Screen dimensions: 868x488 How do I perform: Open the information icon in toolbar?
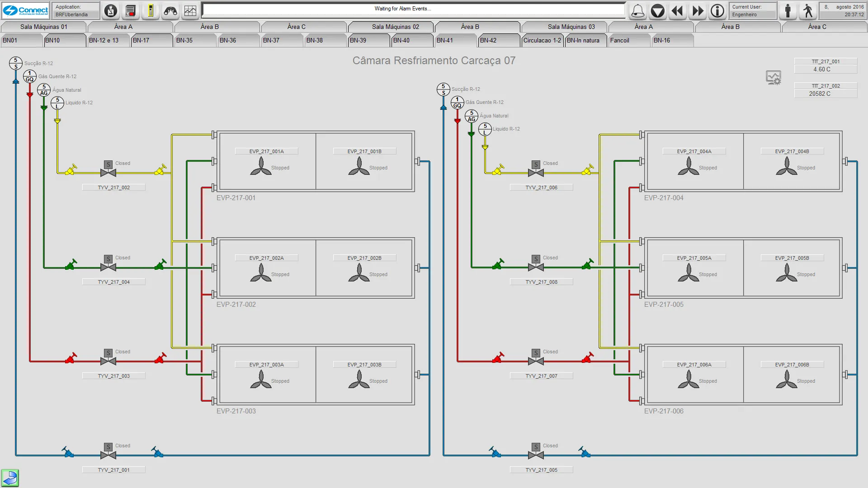[x=717, y=11]
